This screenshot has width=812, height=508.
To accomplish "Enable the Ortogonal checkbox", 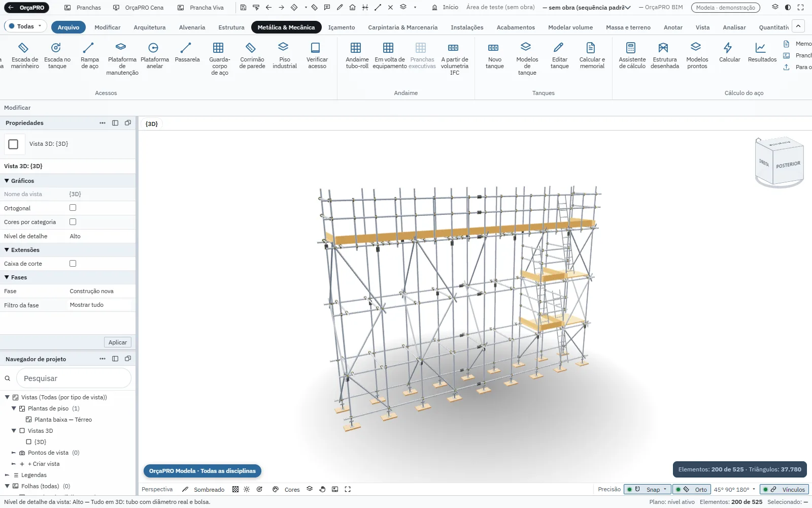I will point(73,208).
